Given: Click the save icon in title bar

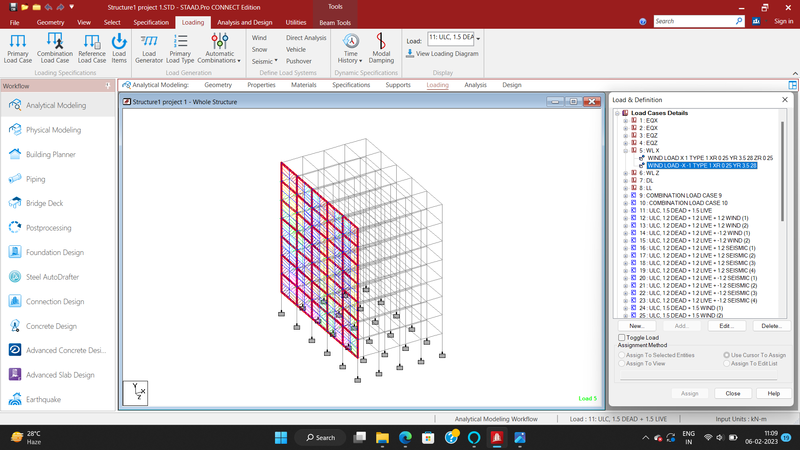Looking at the screenshot, I should point(13,7).
